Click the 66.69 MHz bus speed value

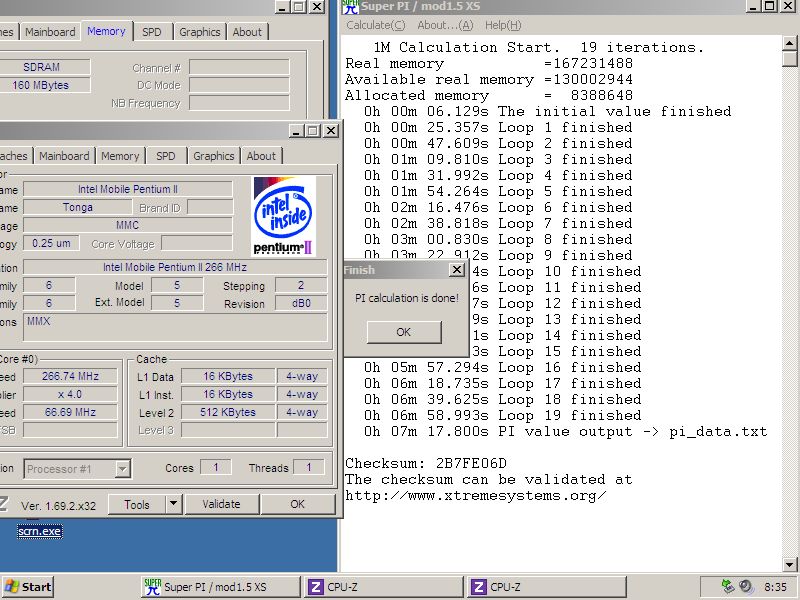(x=70, y=412)
